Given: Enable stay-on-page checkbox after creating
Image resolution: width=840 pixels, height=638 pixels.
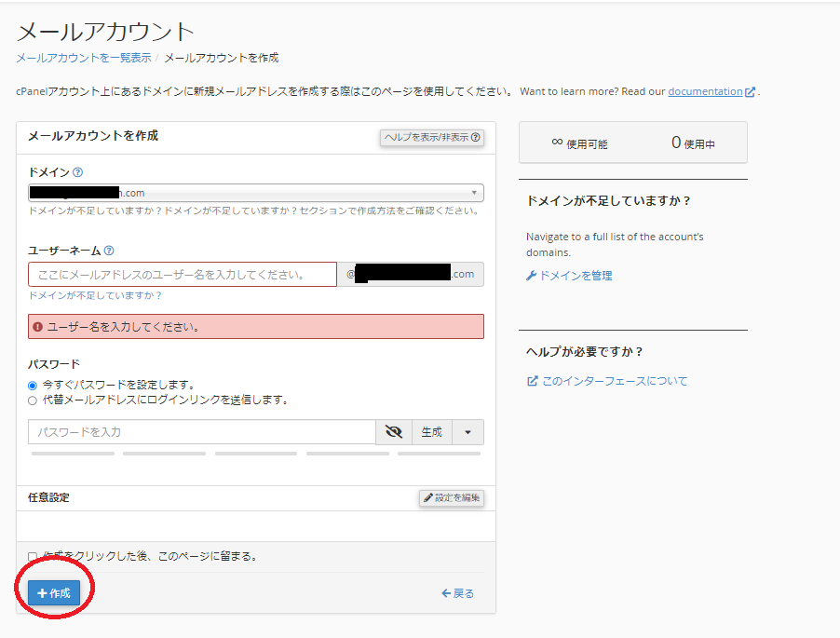Looking at the screenshot, I should (x=33, y=556).
